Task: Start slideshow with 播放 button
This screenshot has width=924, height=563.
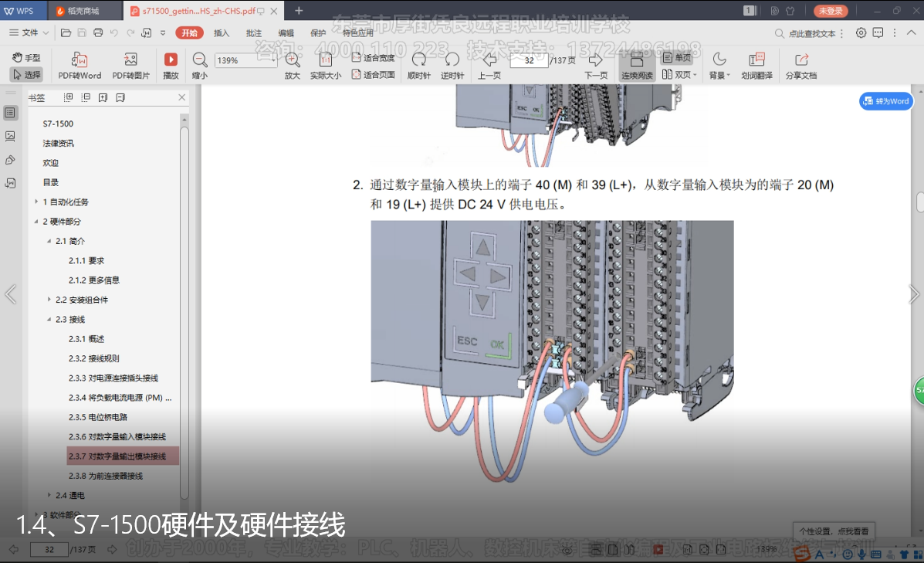Action: tap(171, 66)
